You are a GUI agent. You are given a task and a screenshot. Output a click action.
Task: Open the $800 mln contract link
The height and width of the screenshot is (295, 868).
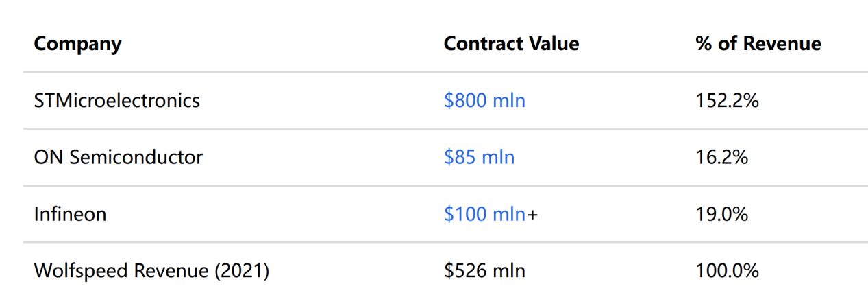coord(484,101)
